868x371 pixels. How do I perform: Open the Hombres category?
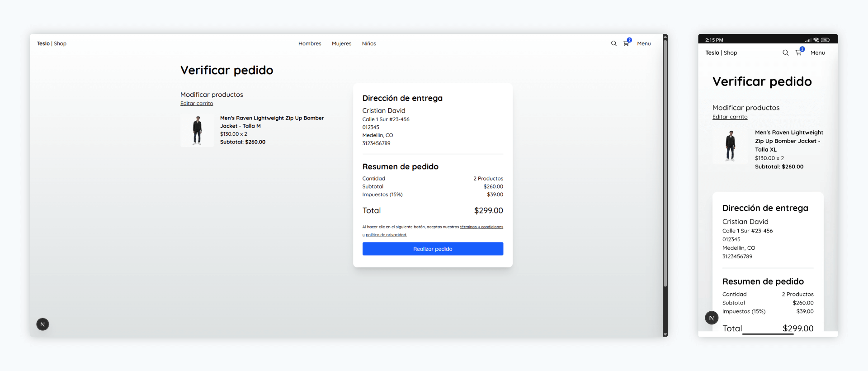[x=310, y=43]
